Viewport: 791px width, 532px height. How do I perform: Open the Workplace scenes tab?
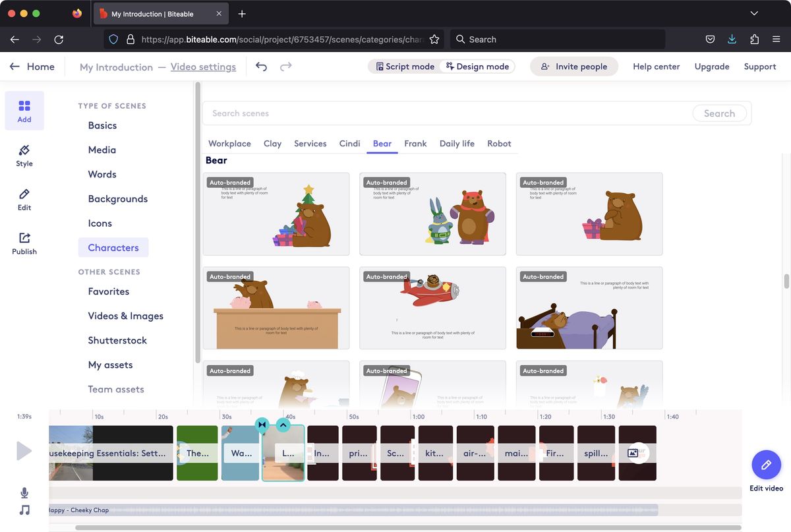[229, 143]
